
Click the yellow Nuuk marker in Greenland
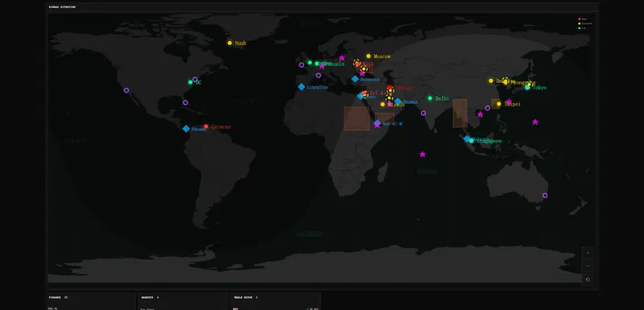click(229, 43)
